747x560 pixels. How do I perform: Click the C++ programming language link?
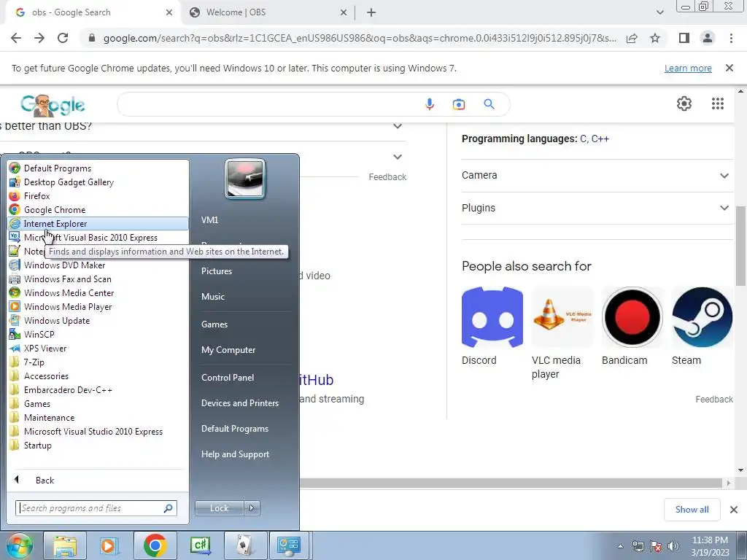click(x=600, y=139)
